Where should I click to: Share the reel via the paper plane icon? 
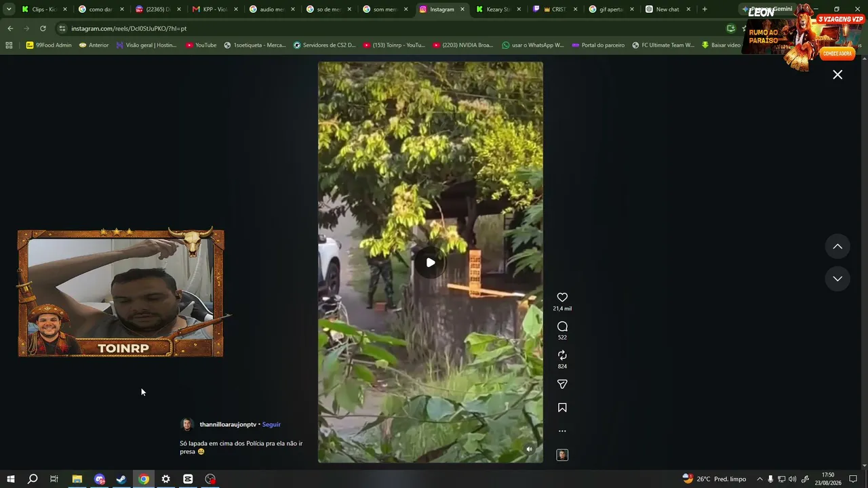[562, 384]
